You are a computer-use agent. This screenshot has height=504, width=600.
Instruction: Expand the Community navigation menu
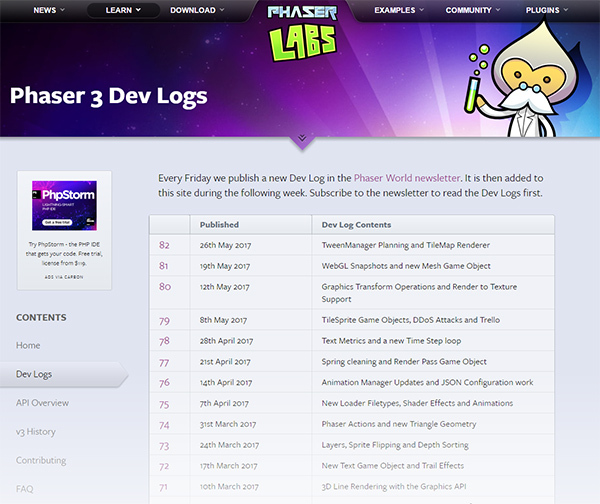[x=473, y=10]
